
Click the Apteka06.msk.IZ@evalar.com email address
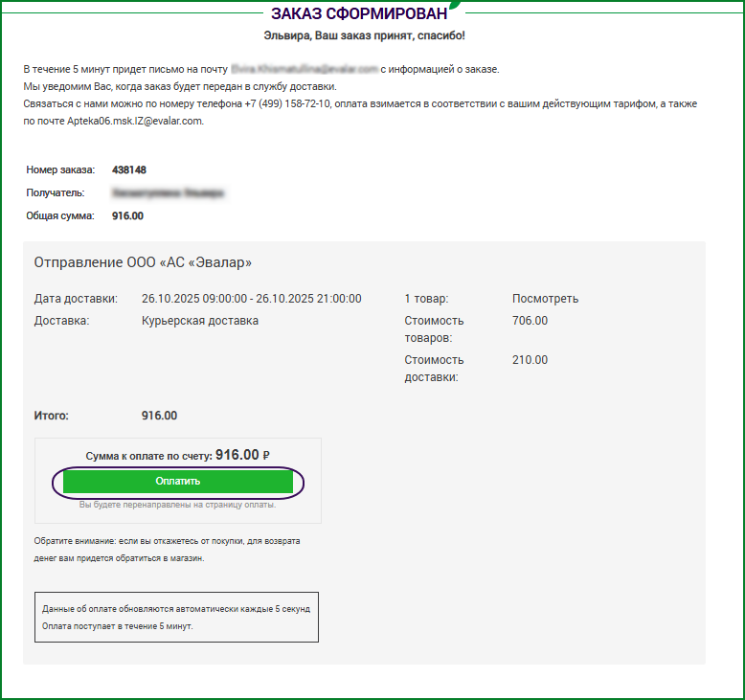coord(134,121)
